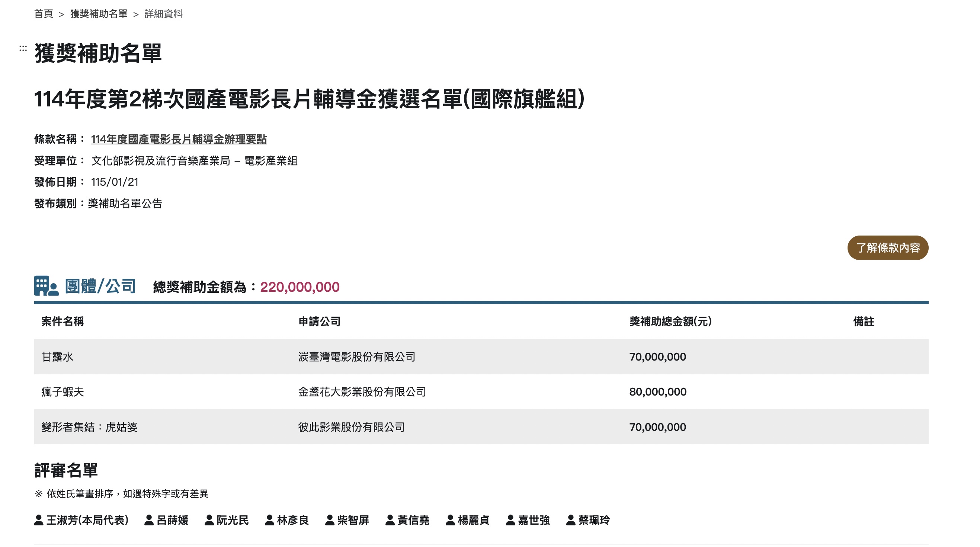Click 詳細資料 in the breadcrumb
The image size is (980, 547).
click(164, 14)
